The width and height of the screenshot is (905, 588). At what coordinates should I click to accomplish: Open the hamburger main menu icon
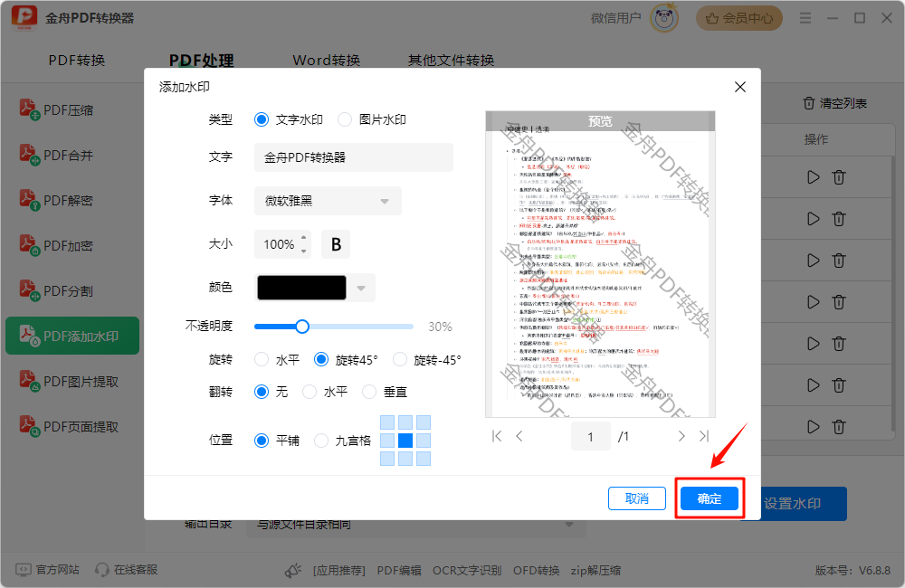pos(805,18)
